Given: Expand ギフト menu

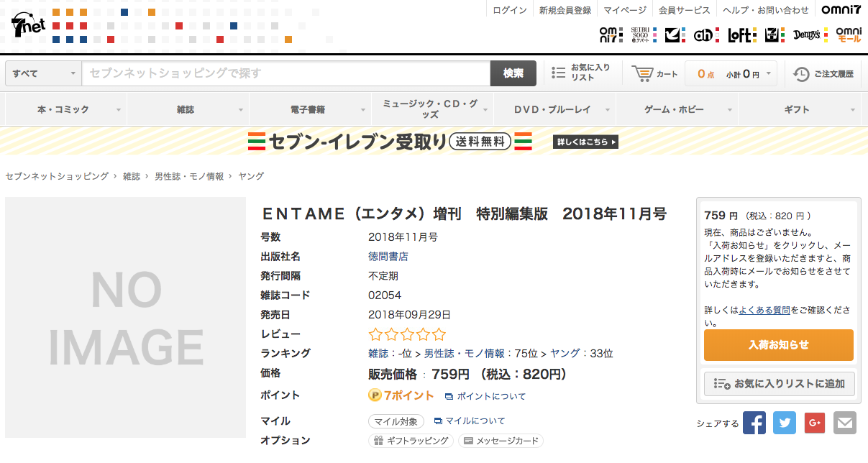Looking at the screenshot, I should click(x=800, y=109).
